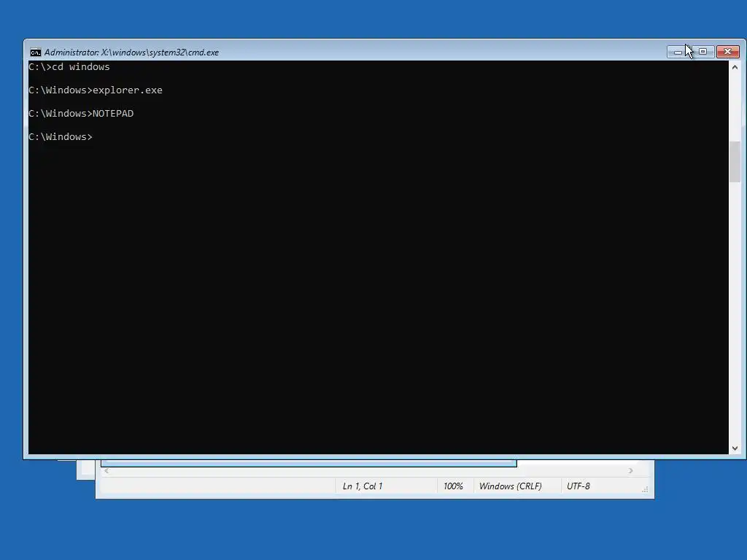The height and width of the screenshot is (560, 747).
Task: Click the cmd vertical scrollbar thumb
Action: click(735, 162)
